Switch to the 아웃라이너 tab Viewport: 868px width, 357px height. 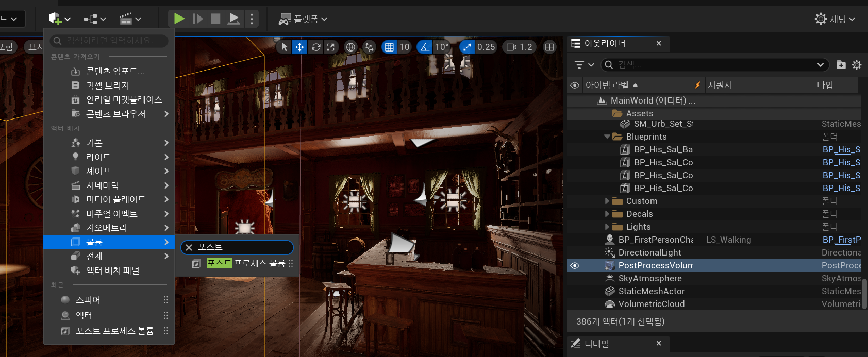point(605,44)
